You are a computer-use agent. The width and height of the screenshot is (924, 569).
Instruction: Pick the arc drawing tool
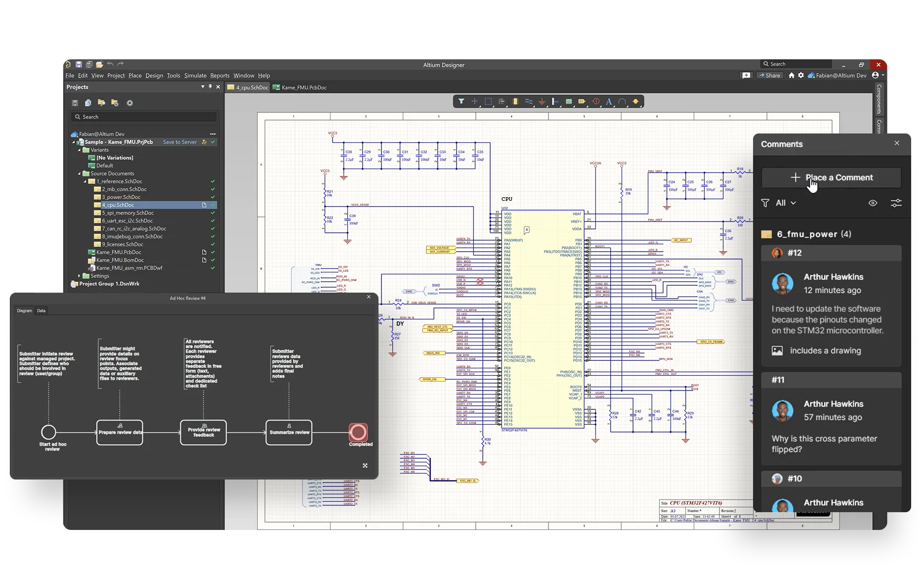[622, 102]
